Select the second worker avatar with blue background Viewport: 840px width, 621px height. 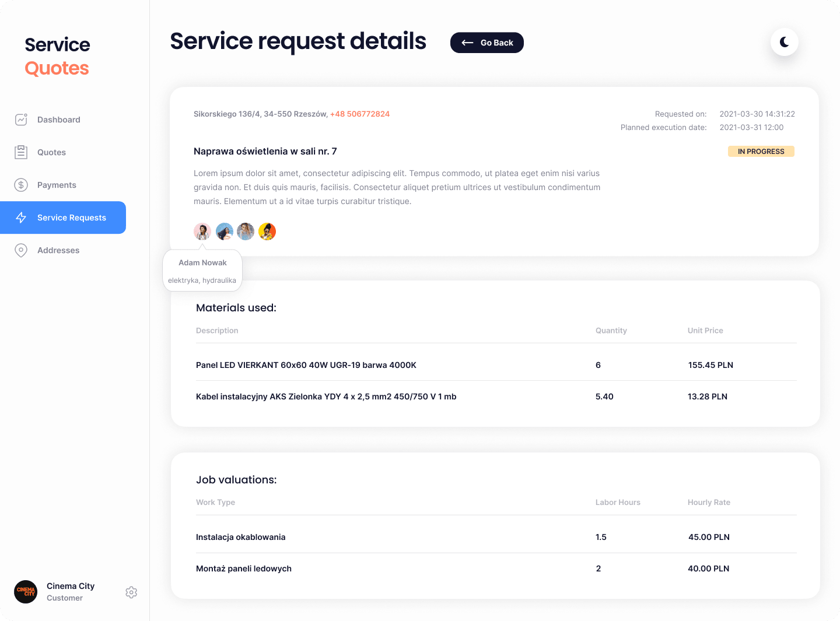click(225, 231)
